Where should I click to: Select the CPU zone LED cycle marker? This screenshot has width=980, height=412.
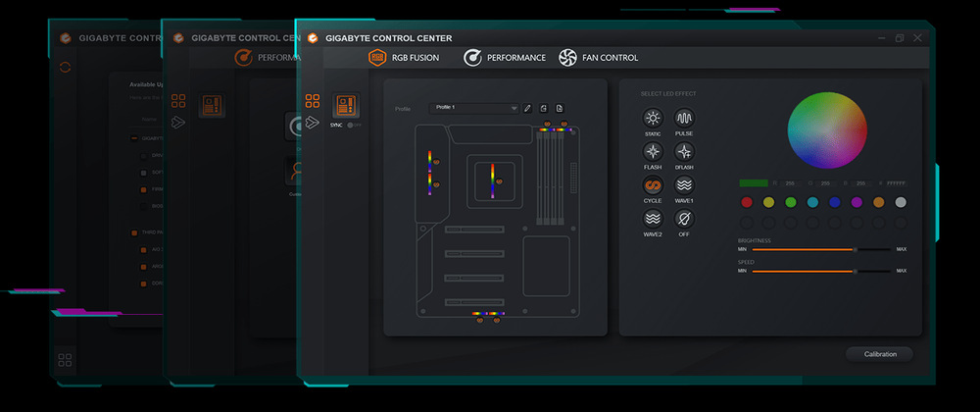click(500, 181)
